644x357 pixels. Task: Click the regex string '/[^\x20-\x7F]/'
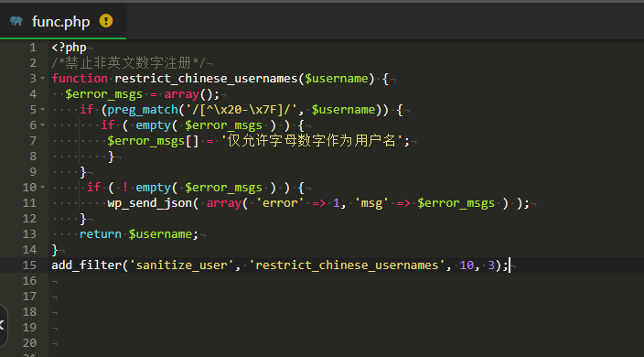pyautogui.click(x=241, y=110)
